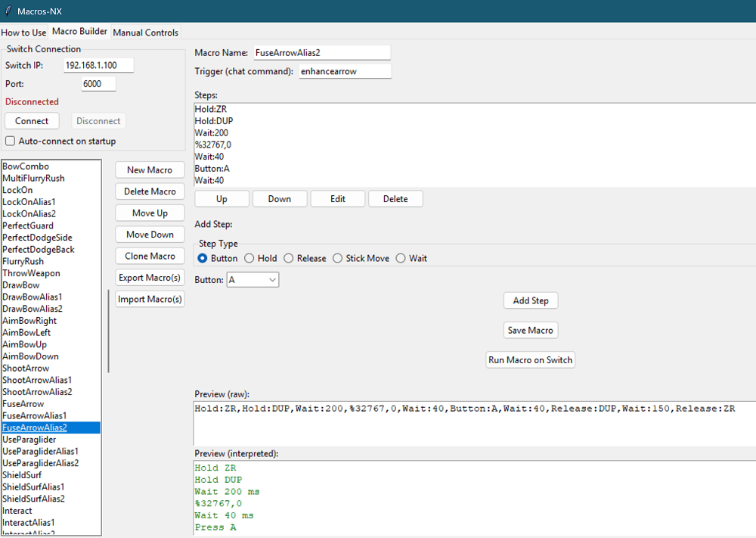Viewport: 756px width, 538px height.
Task: Enable Auto-connect on startup
Action: pyautogui.click(x=10, y=141)
